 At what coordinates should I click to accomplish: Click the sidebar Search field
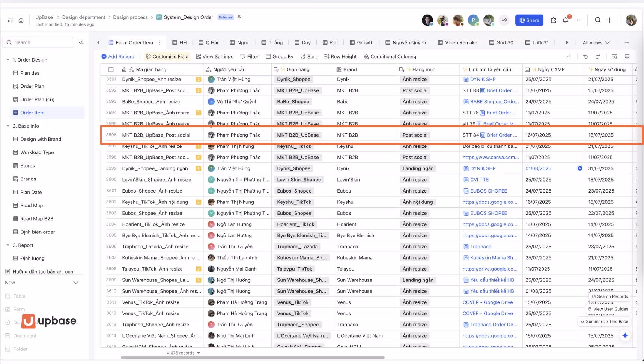point(38,42)
